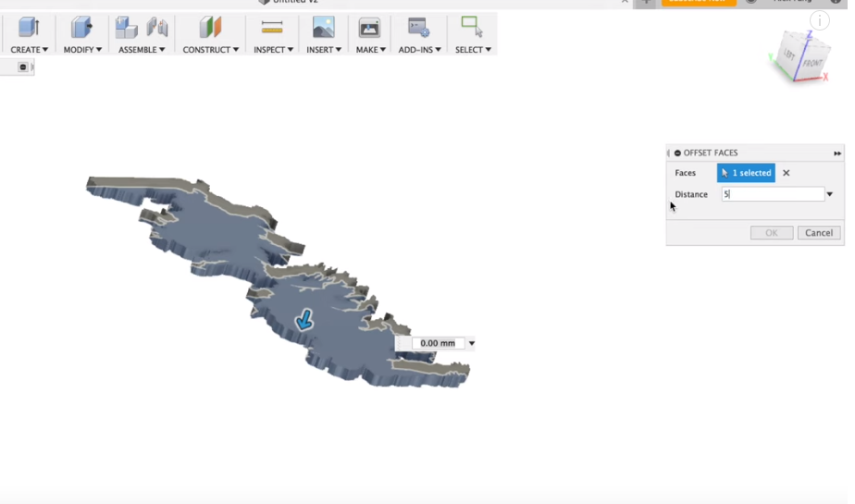
Task: Expand the Distance field dropdown arrow in the dialog
Action: coord(829,194)
